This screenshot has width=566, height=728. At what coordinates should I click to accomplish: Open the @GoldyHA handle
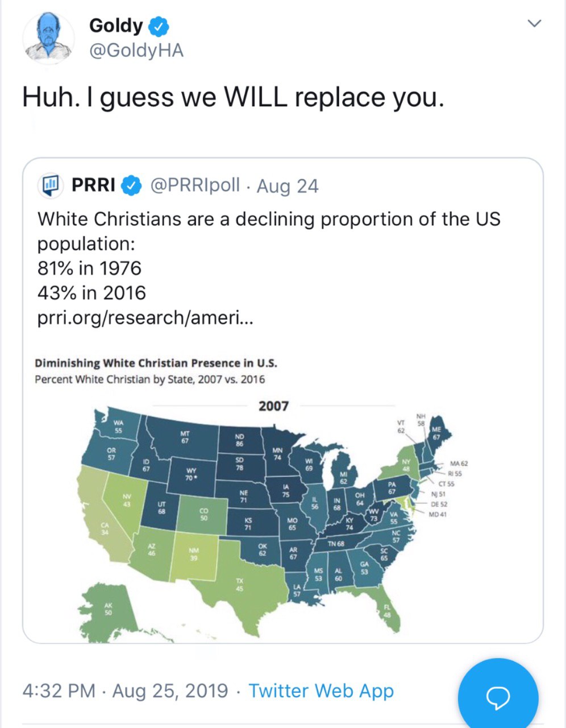click(136, 51)
